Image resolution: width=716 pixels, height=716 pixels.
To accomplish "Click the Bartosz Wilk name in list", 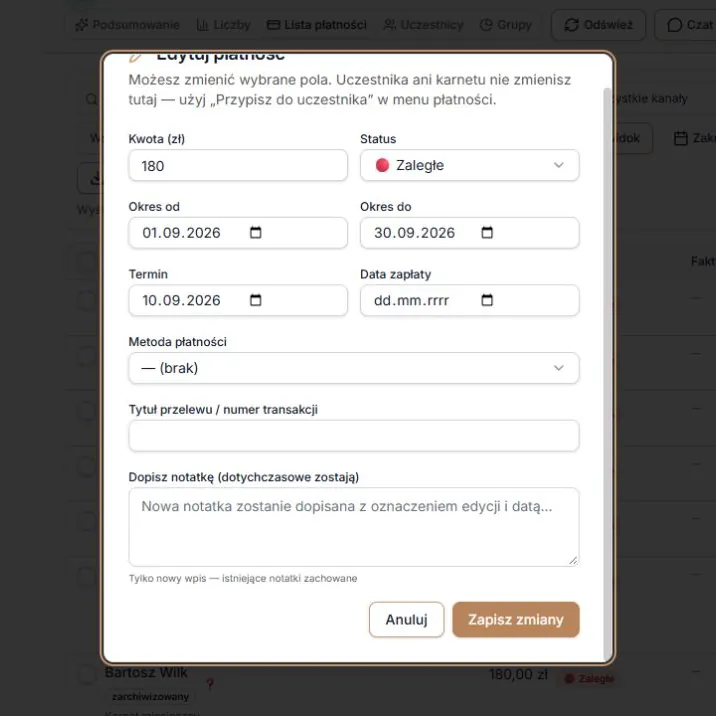I will click(x=146, y=672).
